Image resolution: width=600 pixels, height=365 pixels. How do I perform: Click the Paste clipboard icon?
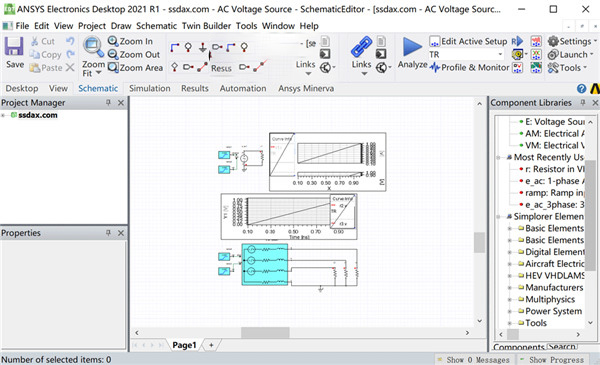[34, 68]
